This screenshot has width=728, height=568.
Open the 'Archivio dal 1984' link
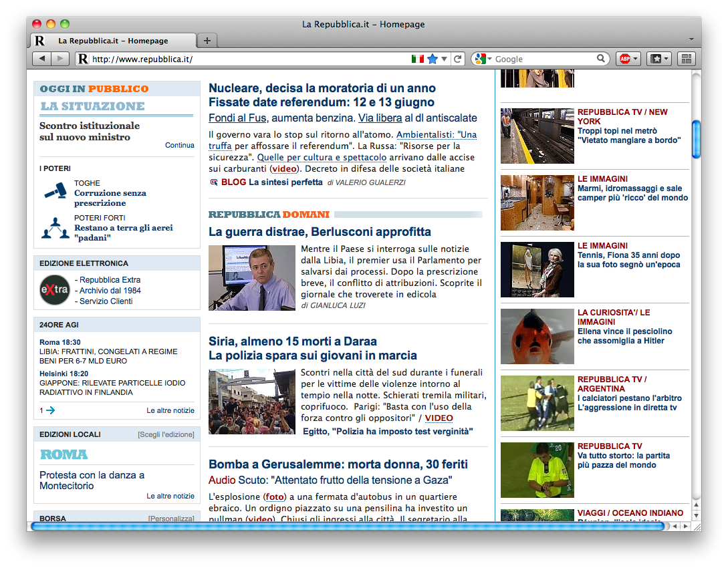[x=110, y=291]
